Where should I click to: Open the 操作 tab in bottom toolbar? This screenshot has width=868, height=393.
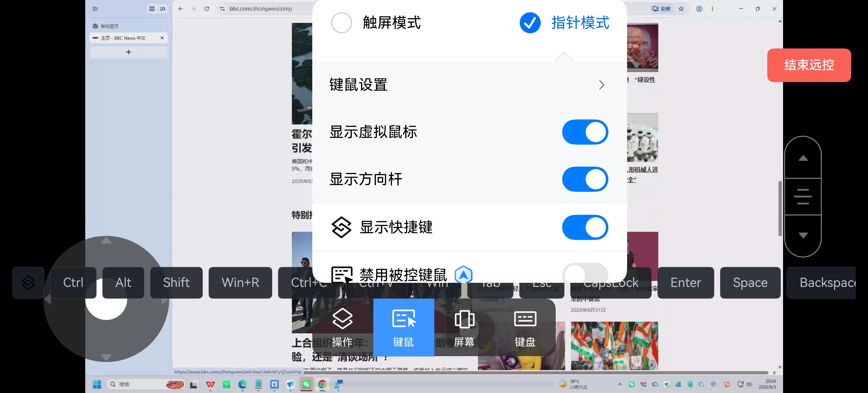pyautogui.click(x=342, y=327)
